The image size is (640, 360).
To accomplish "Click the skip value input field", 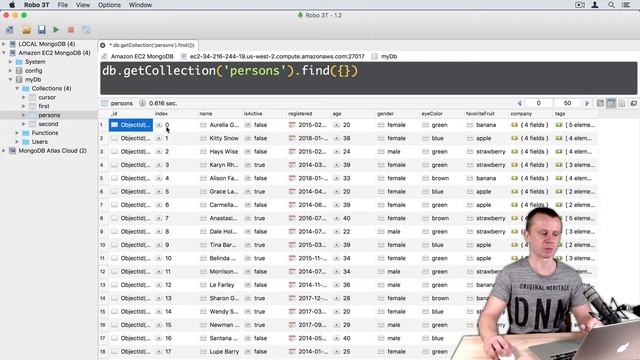I will point(538,103).
